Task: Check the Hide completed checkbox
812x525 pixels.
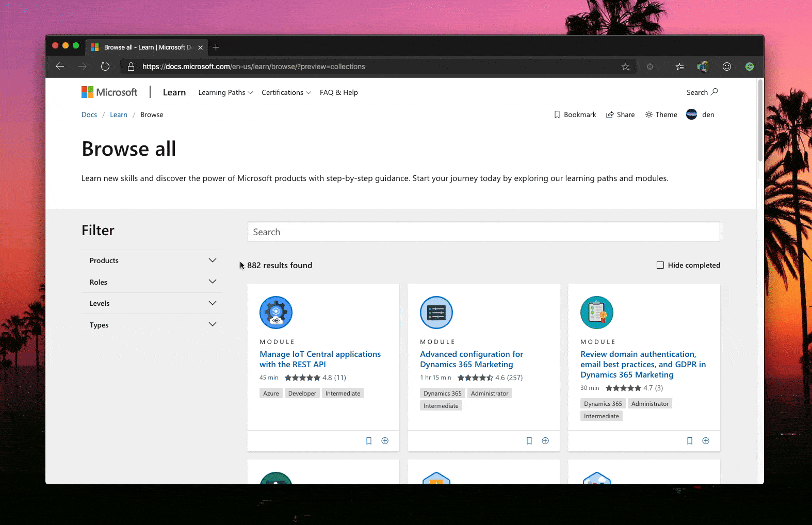Action: coord(660,265)
